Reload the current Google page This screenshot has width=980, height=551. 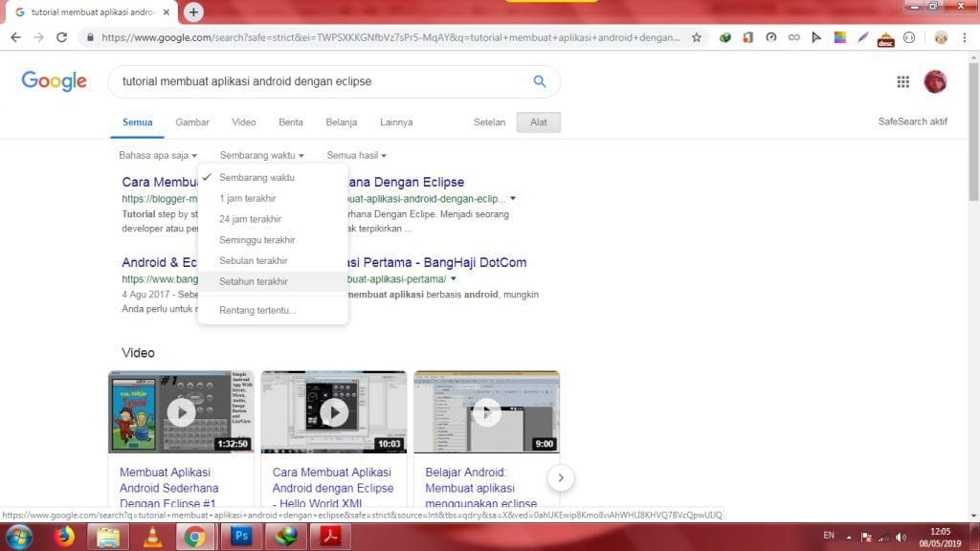61,37
